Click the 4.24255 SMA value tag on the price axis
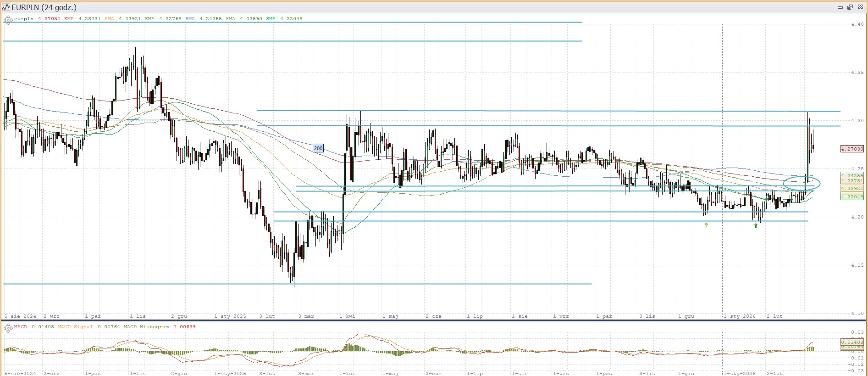This screenshot has width=868, height=376. pos(852,175)
